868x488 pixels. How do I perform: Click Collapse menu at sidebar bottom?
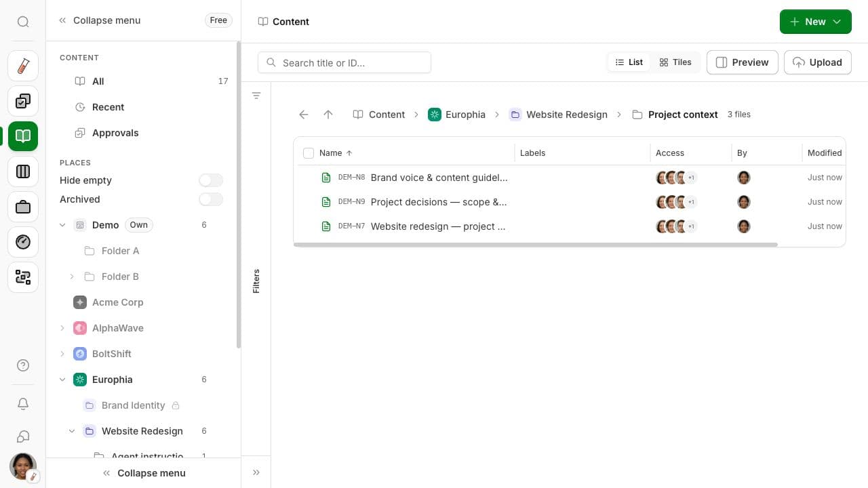click(x=144, y=473)
